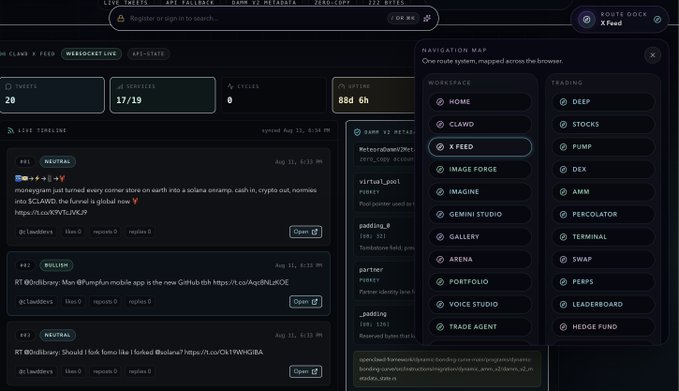Viewport: 679px width, 391px height.
Task: Open the PERPS trading route
Action: coord(603,282)
